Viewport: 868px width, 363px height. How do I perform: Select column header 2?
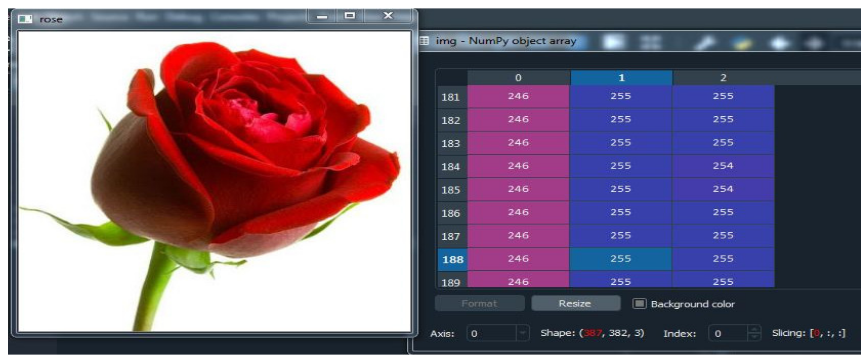tap(723, 78)
